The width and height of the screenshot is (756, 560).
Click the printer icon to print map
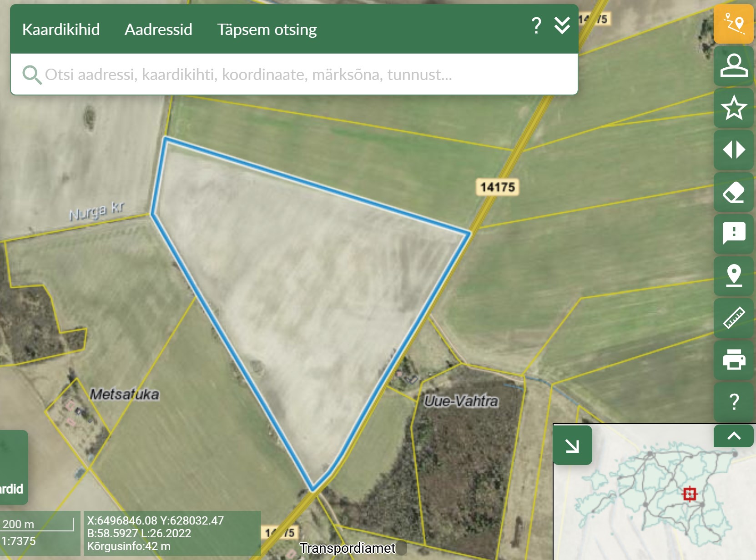pyautogui.click(x=733, y=360)
